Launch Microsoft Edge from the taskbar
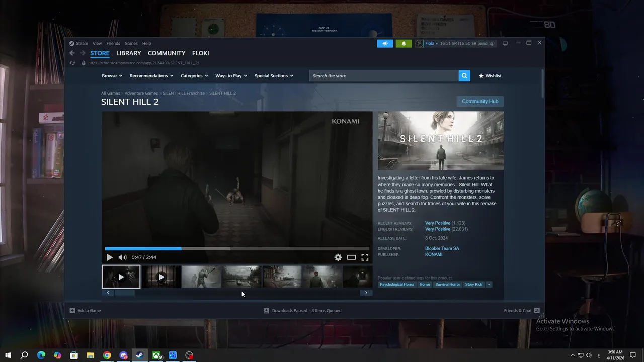The height and width of the screenshot is (362, 644). tap(41, 355)
